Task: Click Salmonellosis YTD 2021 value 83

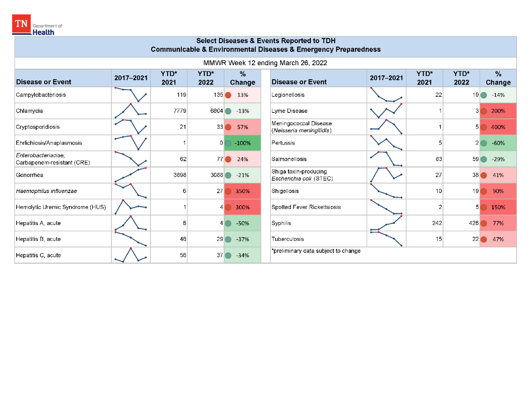Action: click(438, 159)
